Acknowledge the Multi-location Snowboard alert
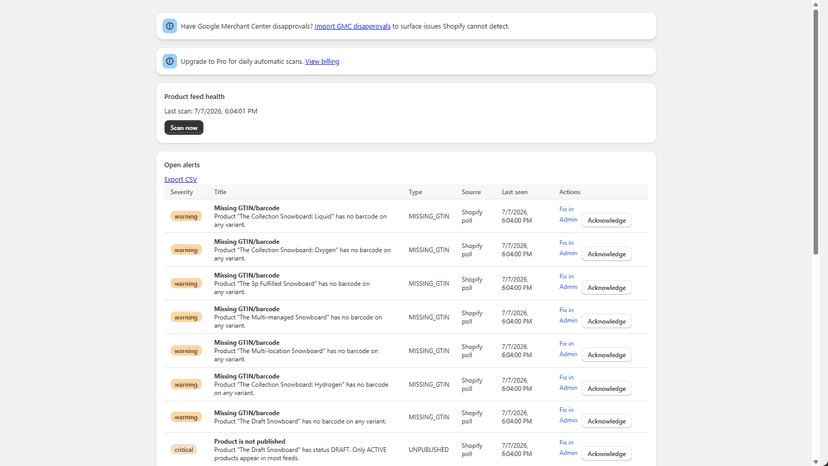The height and width of the screenshot is (466, 828). pyautogui.click(x=606, y=355)
